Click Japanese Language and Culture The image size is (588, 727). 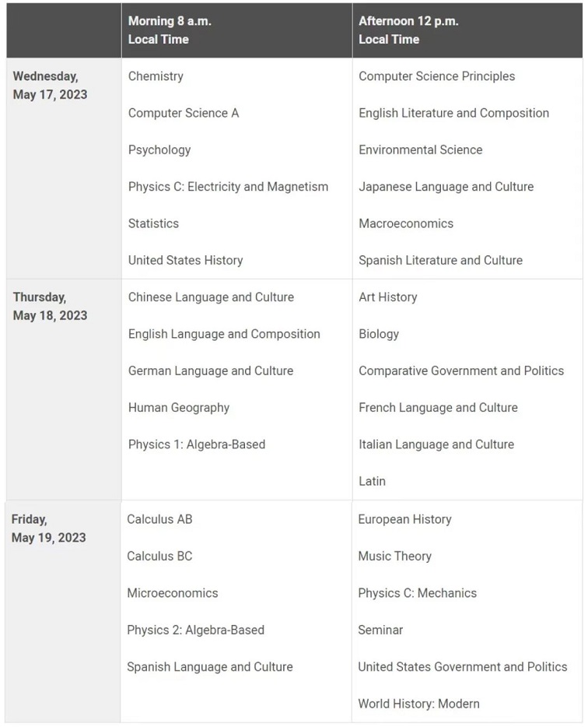[446, 186]
